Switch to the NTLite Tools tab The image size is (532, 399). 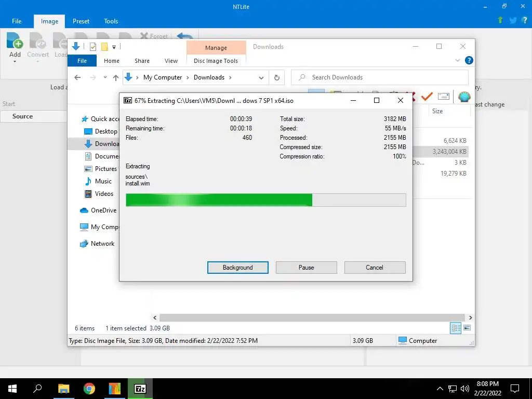[x=111, y=21]
